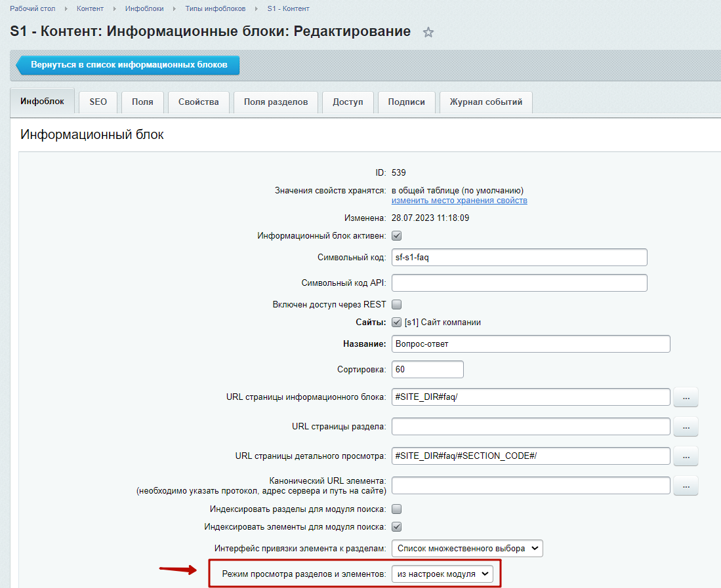Add page to favorites with star icon

coord(428,32)
